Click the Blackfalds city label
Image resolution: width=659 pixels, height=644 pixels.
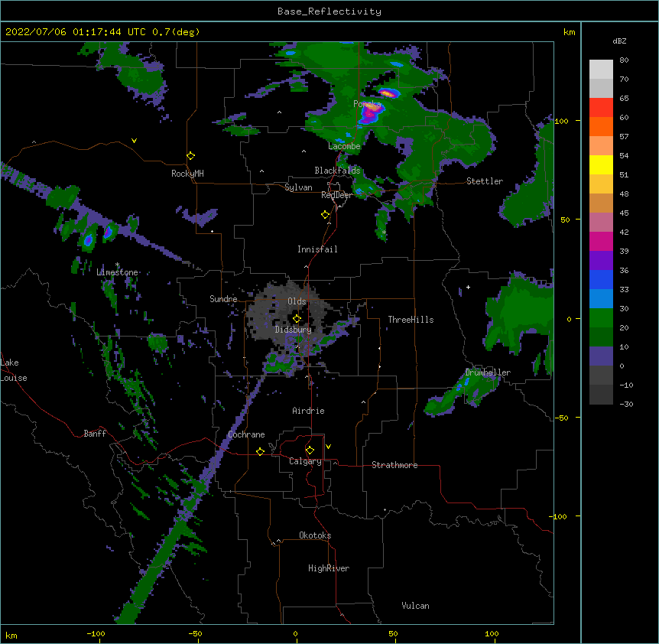[x=337, y=171]
